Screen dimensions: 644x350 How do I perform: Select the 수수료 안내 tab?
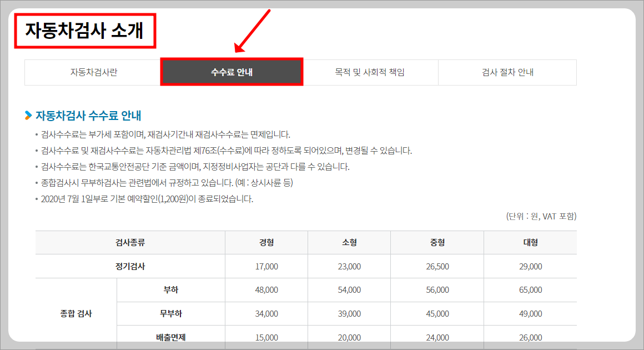click(232, 72)
